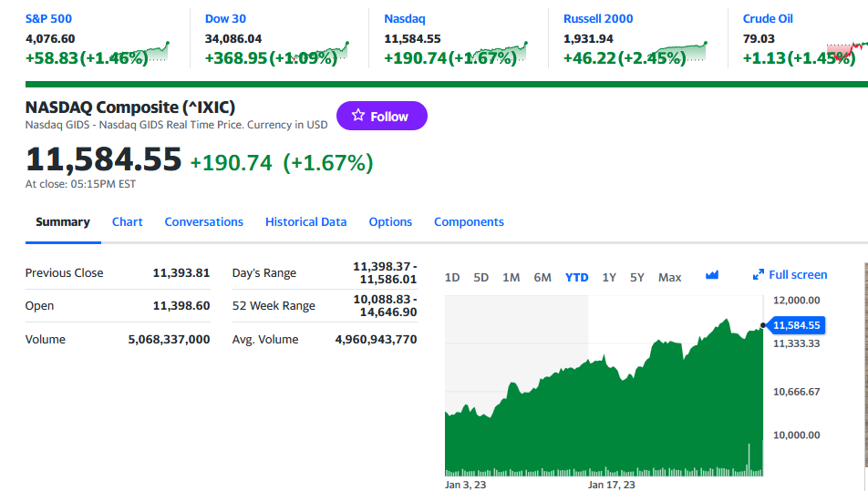Click the Full screen expand arrows icon
868x491 pixels.
(758, 274)
